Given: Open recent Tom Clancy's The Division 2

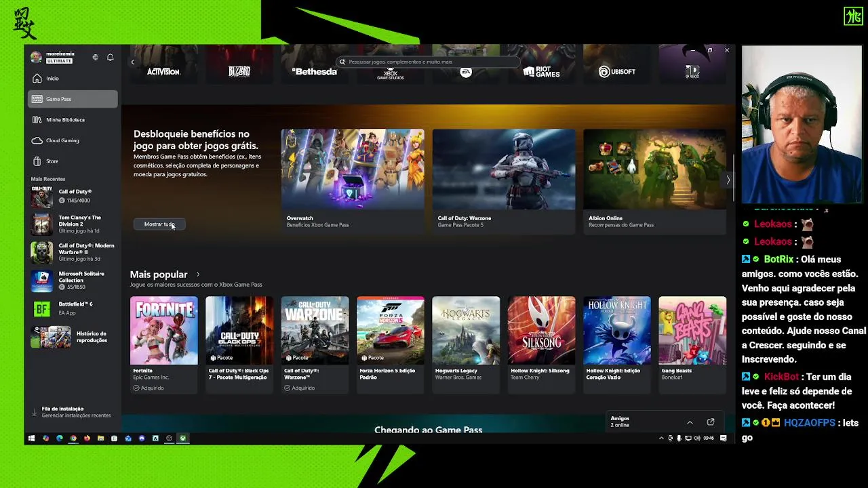Looking at the screenshot, I should point(73,224).
